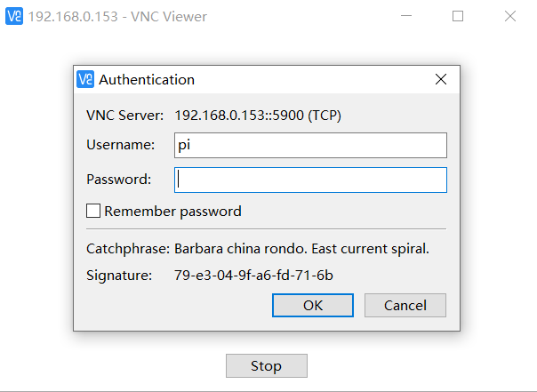
Task: Confirm credentials with the OK button
Action: point(313,305)
